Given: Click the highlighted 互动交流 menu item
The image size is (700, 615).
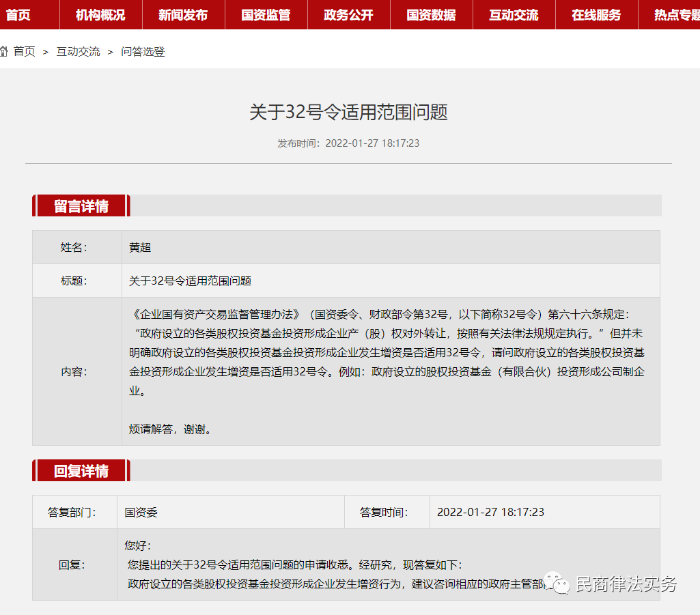Looking at the screenshot, I should coord(514,15).
